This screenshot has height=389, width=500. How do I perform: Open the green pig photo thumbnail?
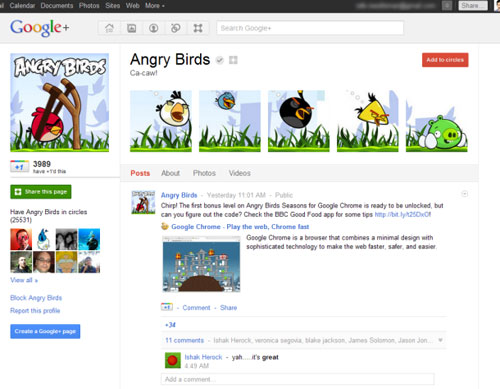click(437, 121)
